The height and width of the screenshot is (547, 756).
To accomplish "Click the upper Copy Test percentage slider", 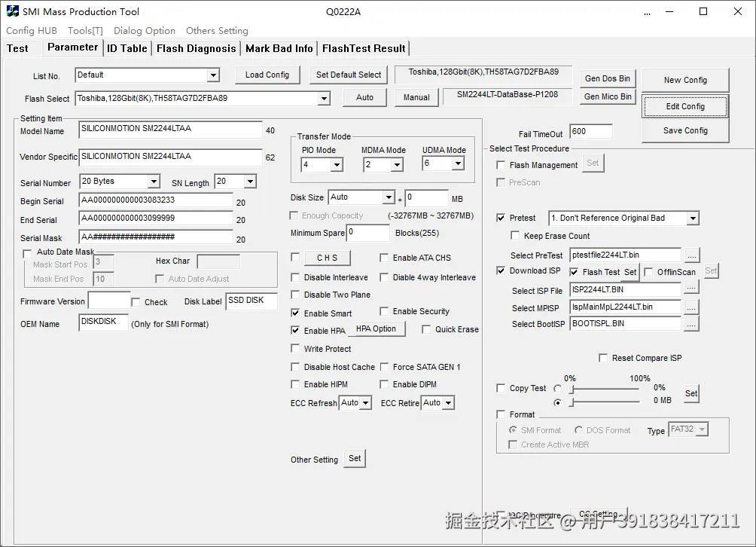I will (605, 388).
